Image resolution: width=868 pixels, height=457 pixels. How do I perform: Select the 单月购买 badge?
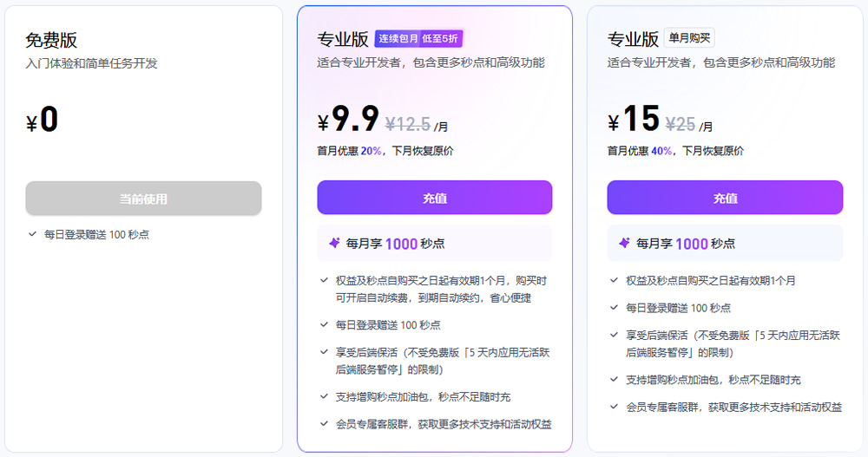[x=689, y=39]
